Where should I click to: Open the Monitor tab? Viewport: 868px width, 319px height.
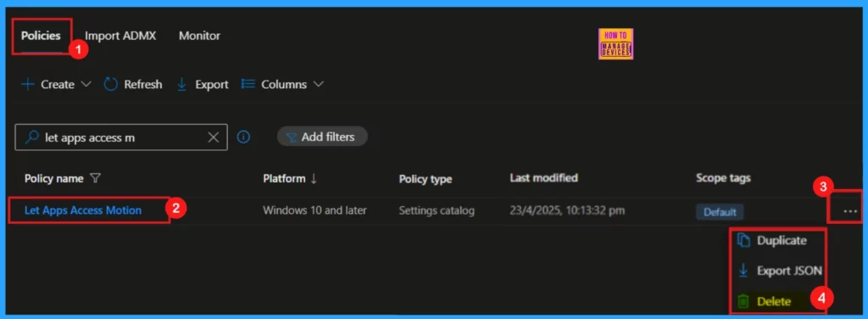tap(199, 36)
